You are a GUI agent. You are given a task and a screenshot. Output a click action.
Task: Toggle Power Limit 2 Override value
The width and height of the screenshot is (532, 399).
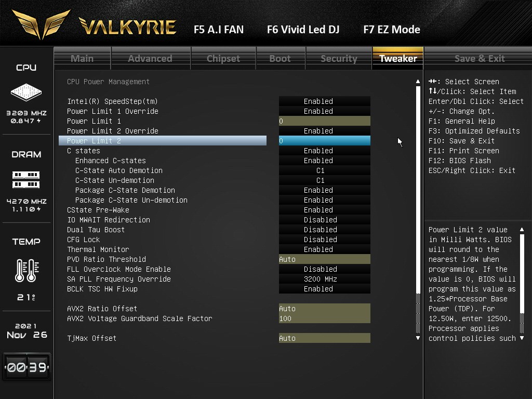pos(324,130)
